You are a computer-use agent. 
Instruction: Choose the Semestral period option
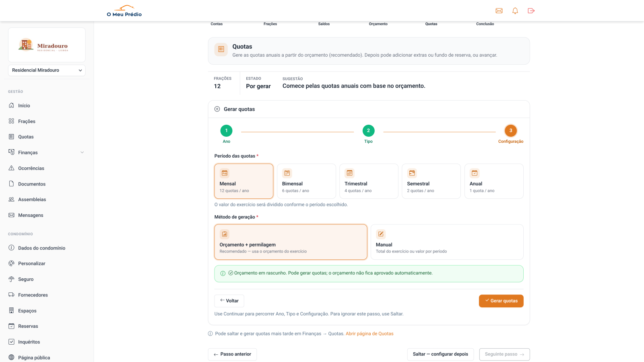[x=431, y=181]
